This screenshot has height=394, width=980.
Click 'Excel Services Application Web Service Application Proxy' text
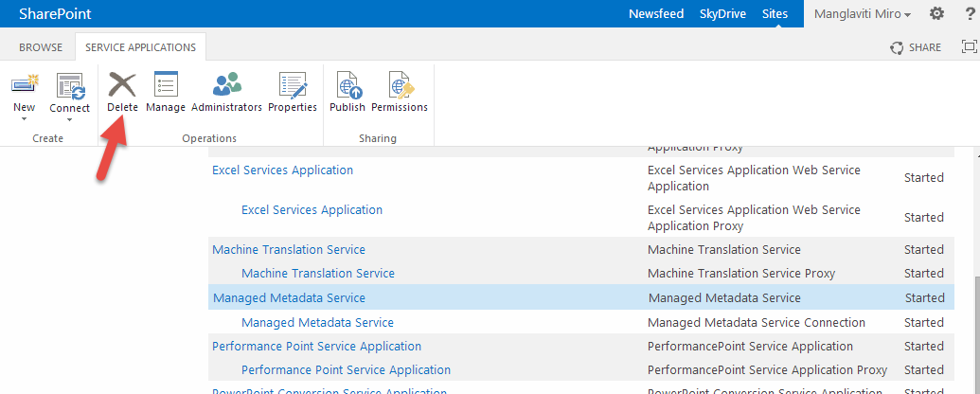pos(754,218)
